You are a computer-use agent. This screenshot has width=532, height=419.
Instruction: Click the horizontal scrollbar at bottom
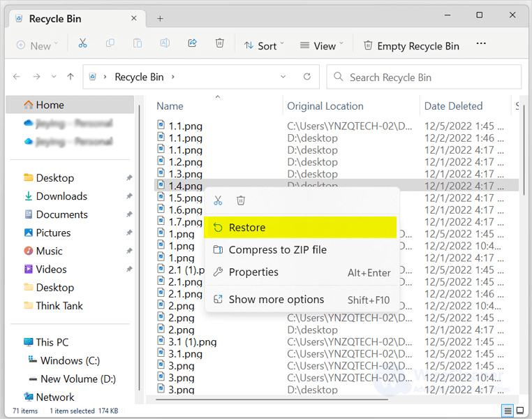272,399
